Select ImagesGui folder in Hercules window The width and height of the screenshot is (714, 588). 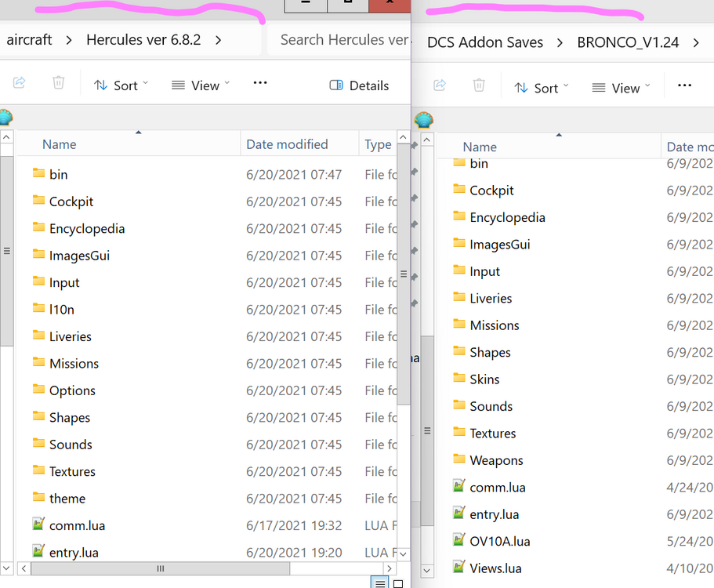[79, 256]
